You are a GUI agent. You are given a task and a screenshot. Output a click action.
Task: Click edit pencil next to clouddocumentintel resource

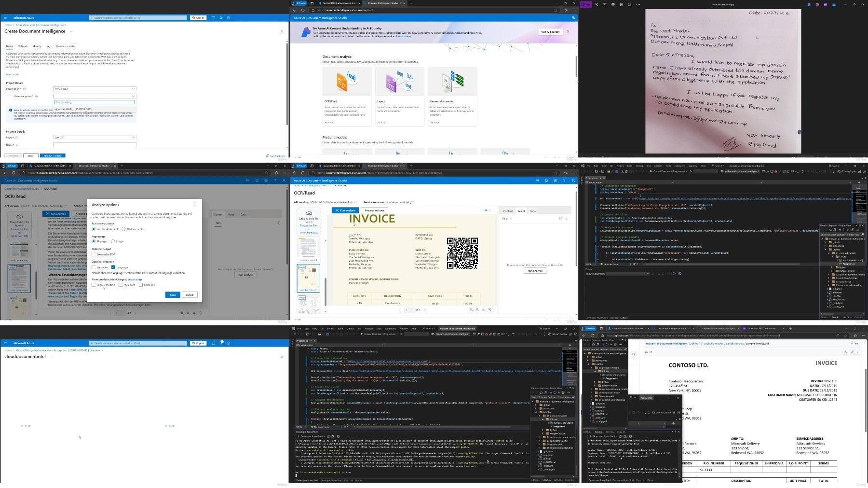point(412,202)
